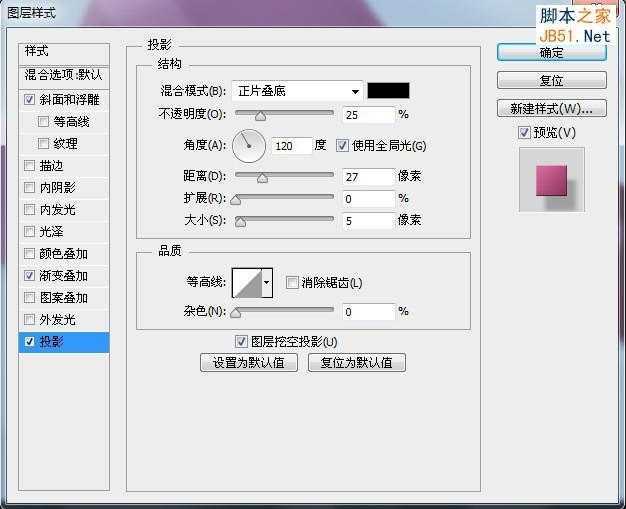Click the 距离 slider handle
The image size is (626, 509).
[x=262, y=178]
